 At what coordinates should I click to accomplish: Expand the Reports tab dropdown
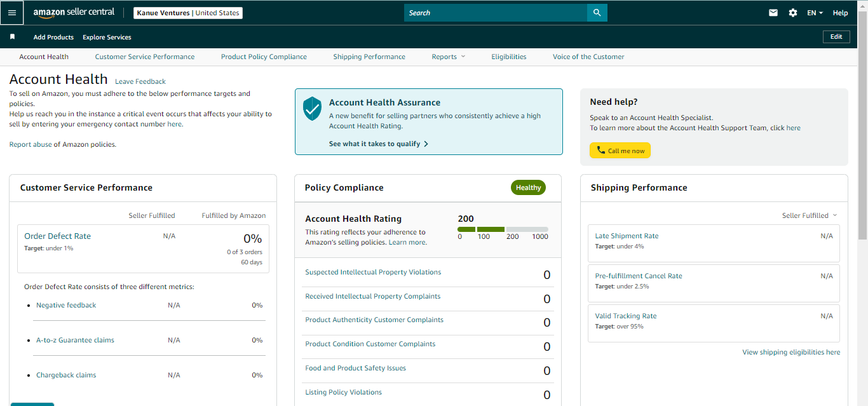tap(449, 57)
